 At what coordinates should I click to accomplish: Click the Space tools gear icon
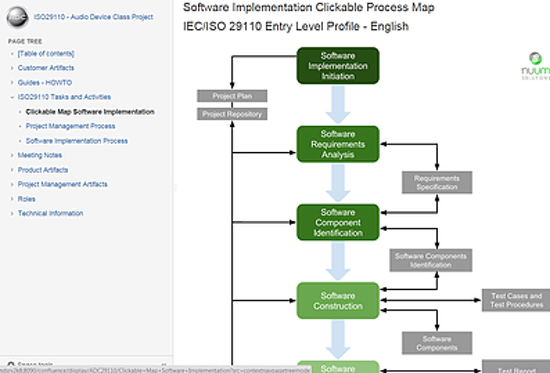[11, 364]
